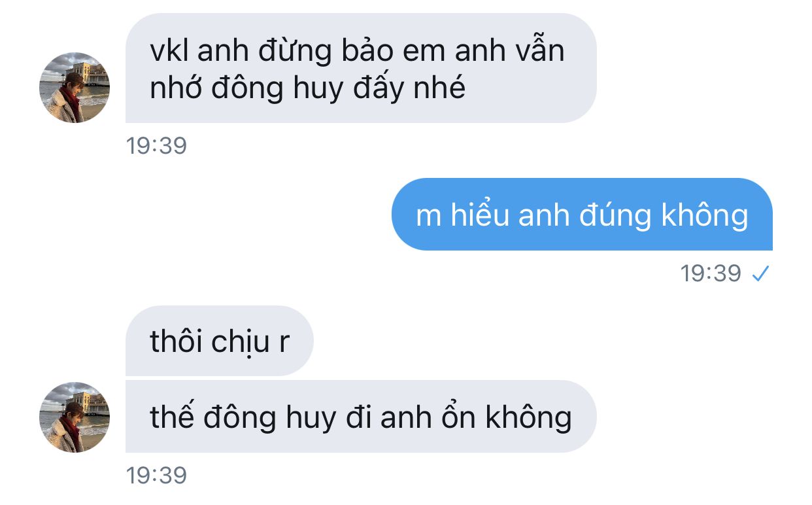Open the sender's avatar beside the first message

(x=75, y=88)
